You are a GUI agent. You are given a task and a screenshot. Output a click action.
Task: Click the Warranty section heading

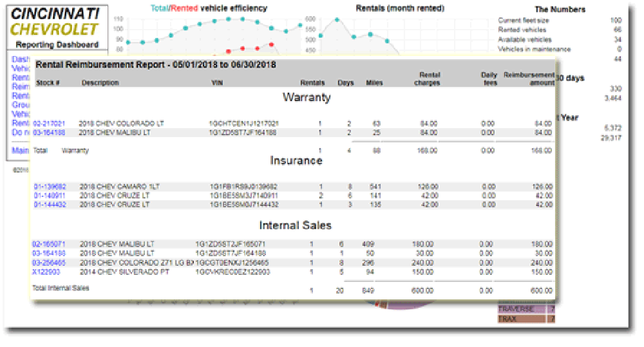pyautogui.click(x=307, y=98)
